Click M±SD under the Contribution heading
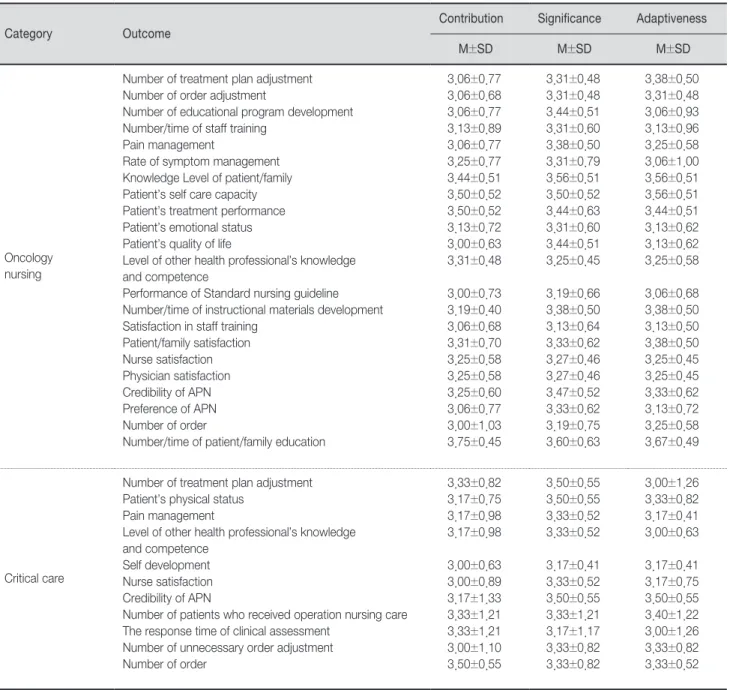 point(475,49)
